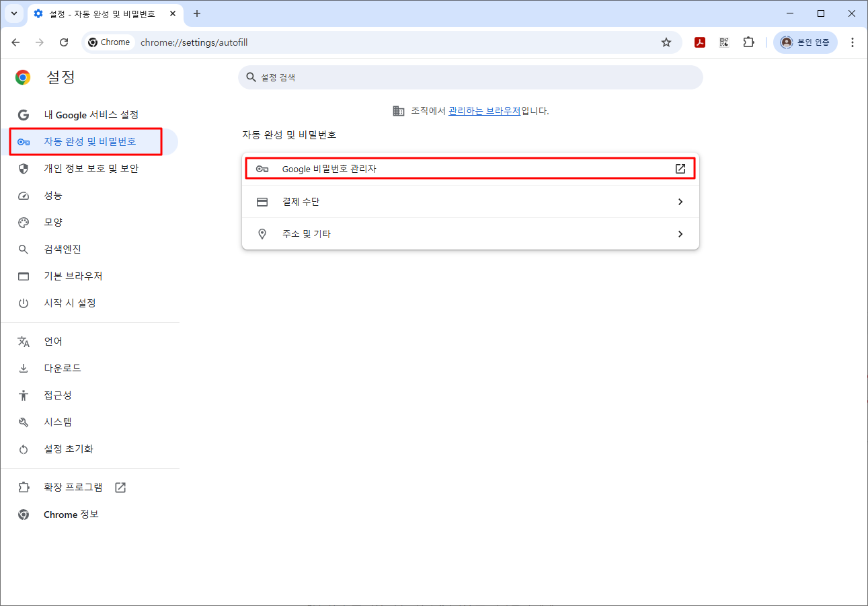Click the magnifier icon in 설정 검색

(x=251, y=77)
